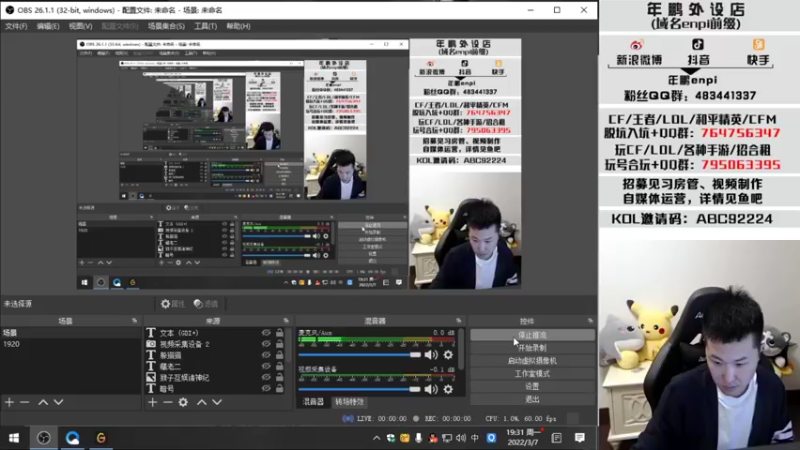Open taskbar clock showing 19:31

point(523,438)
